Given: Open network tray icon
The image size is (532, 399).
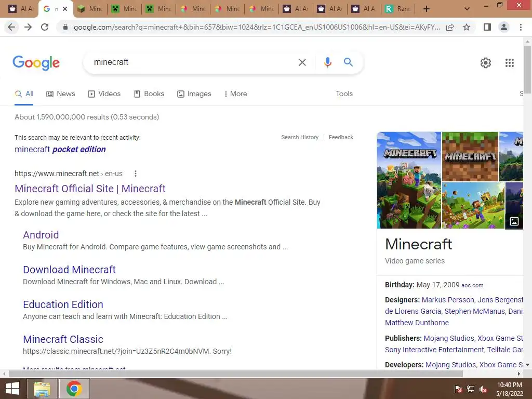Looking at the screenshot, I should [471, 389].
